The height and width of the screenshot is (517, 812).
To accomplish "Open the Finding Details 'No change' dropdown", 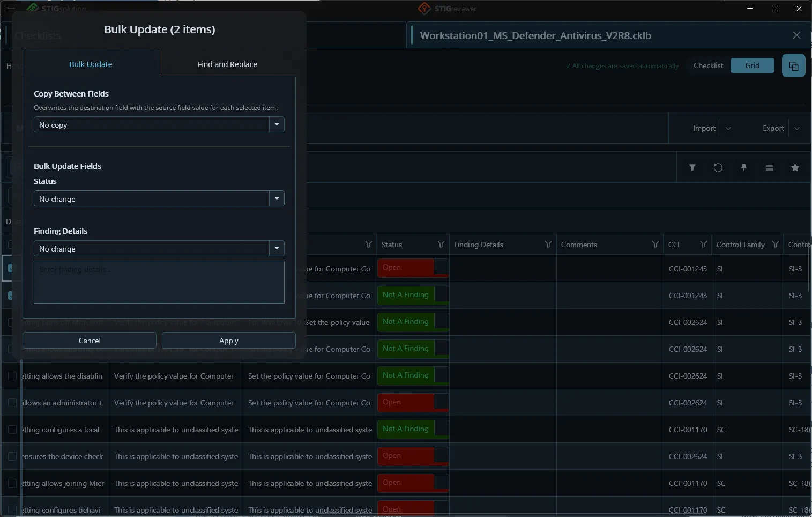I will (159, 249).
